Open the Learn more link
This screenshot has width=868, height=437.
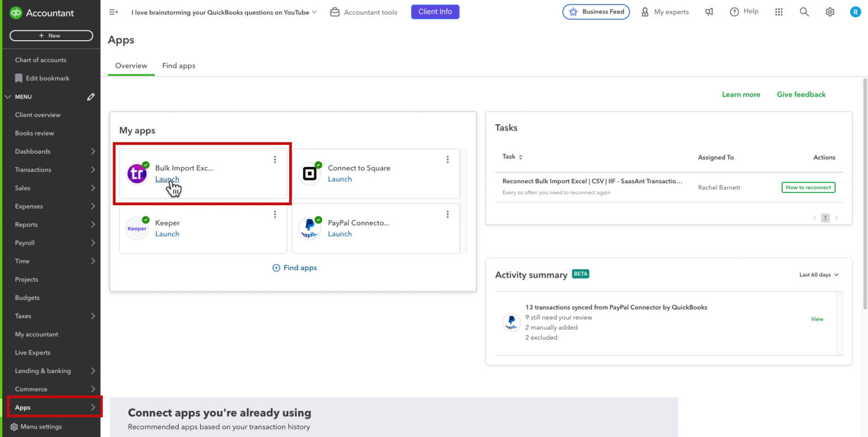click(741, 94)
